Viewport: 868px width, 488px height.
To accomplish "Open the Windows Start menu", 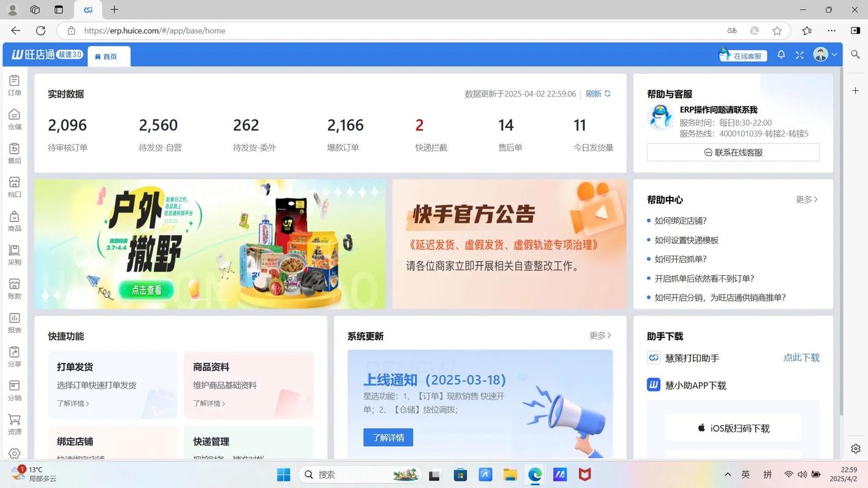I will 284,475.
